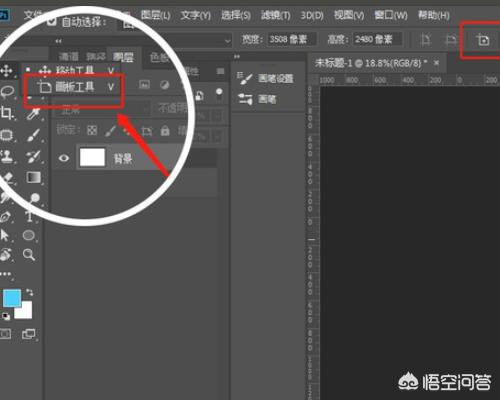500x400 pixels.
Task: Close the 未标题-1 document tab
Action: tap(436, 62)
